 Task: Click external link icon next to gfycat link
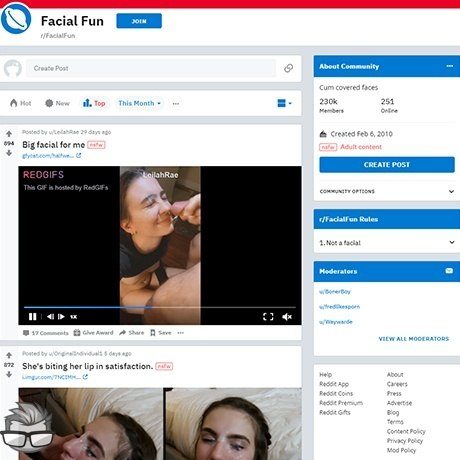[x=79, y=155]
